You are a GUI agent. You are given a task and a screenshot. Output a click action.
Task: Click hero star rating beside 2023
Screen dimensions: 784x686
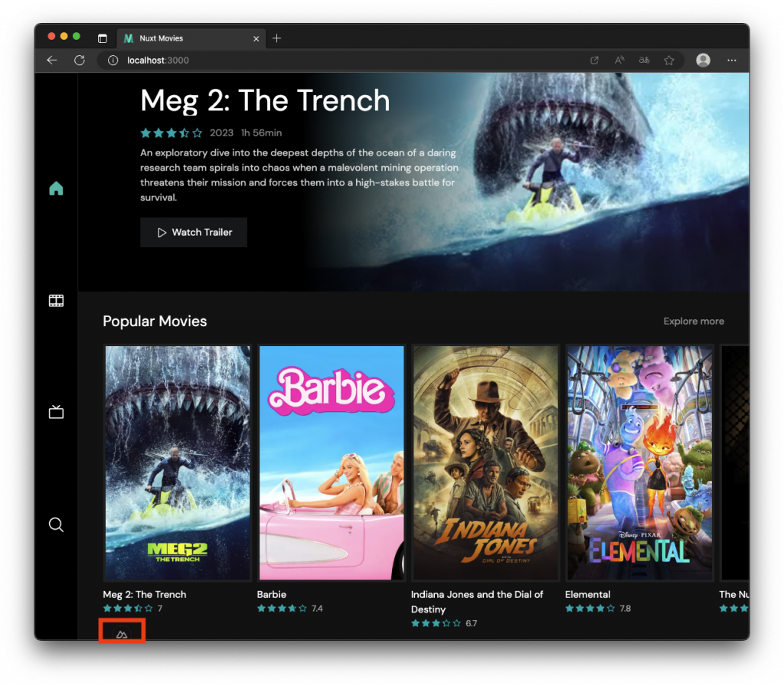(171, 133)
